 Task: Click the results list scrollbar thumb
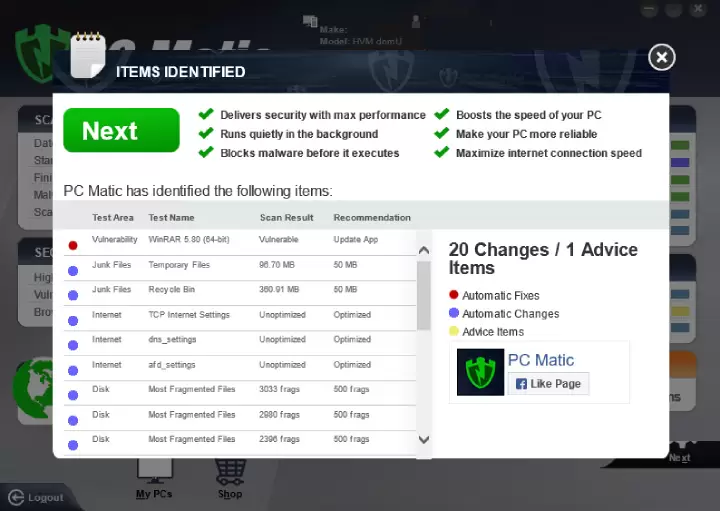tap(424, 295)
